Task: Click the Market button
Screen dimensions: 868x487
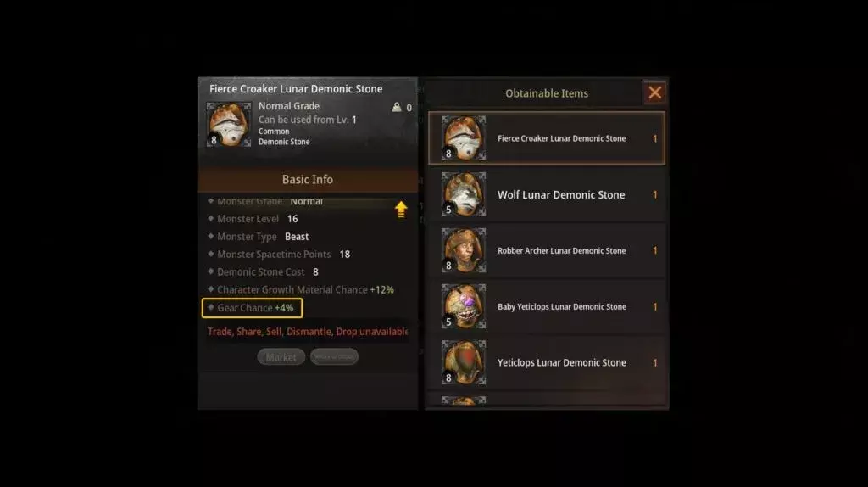Action: 281,357
